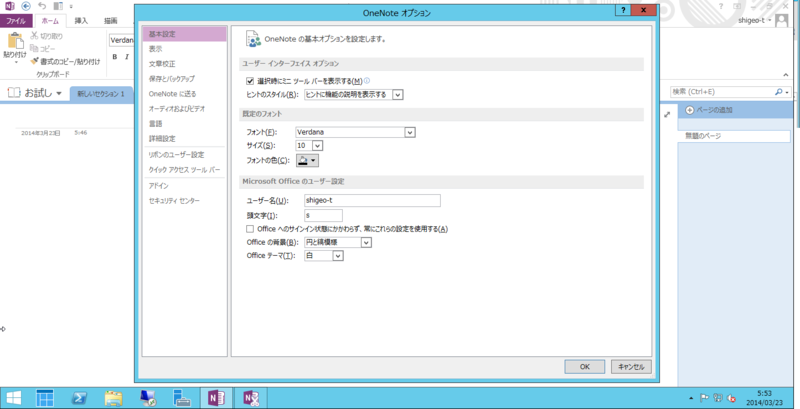Click the 検索 (Ctrl+E) search box

(721, 92)
